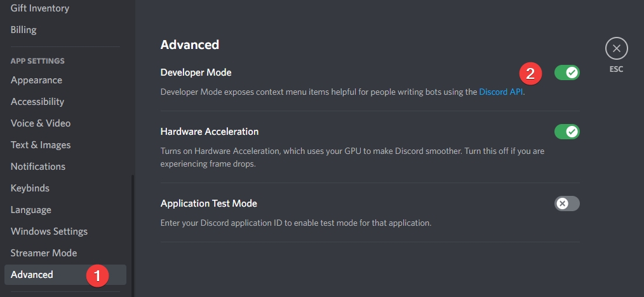Click the red step 2 marker badge
The image size is (644, 297).
(x=530, y=73)
